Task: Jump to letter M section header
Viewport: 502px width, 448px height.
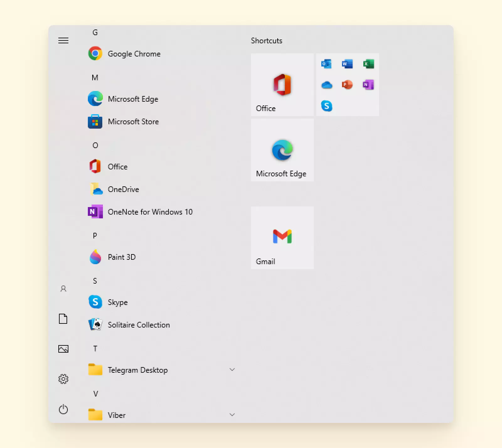Action: (95, 78)
